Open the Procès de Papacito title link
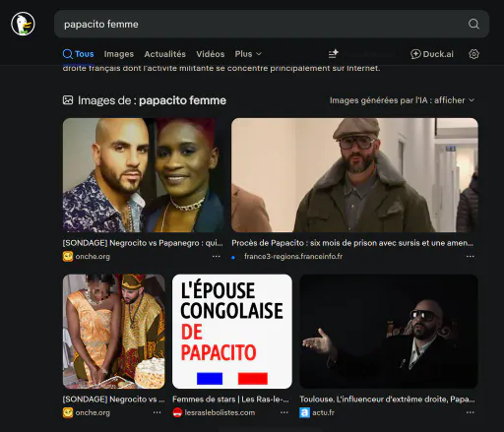The width and height of the screenshot is (504, 432). click(352, 243)
